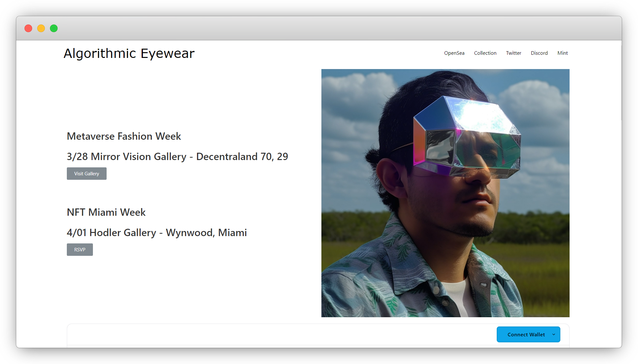Click the yellow minimize window button
This screenshot has width=638, height=364.
(41, 28)
